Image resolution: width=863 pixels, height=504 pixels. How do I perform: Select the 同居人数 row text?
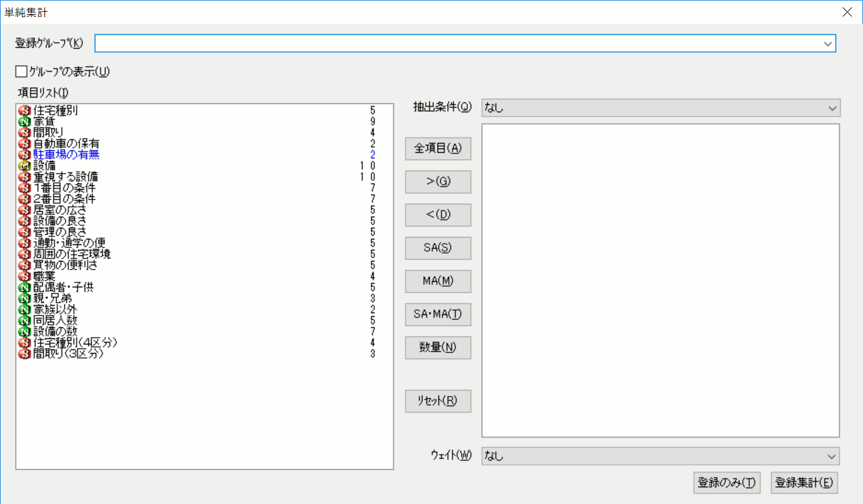[x=55, y=320]
